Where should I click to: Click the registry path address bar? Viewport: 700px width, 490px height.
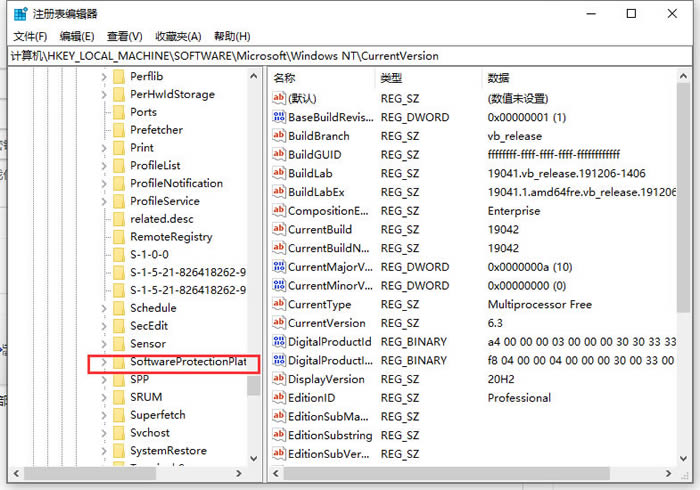350,56
